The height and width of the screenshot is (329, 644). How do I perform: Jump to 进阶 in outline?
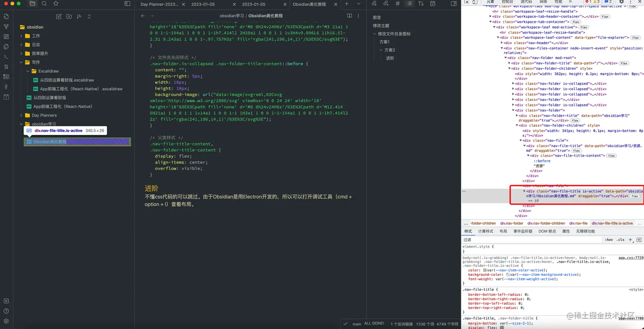point(390,58)
